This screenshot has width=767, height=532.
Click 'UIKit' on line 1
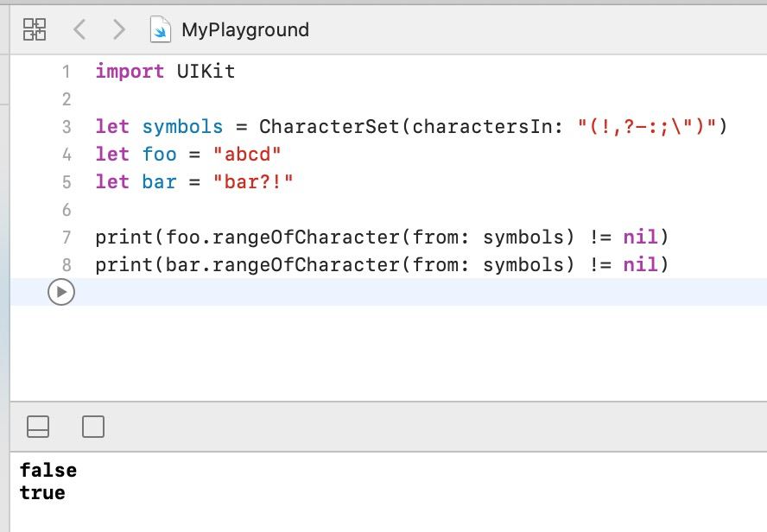[206, 72]
